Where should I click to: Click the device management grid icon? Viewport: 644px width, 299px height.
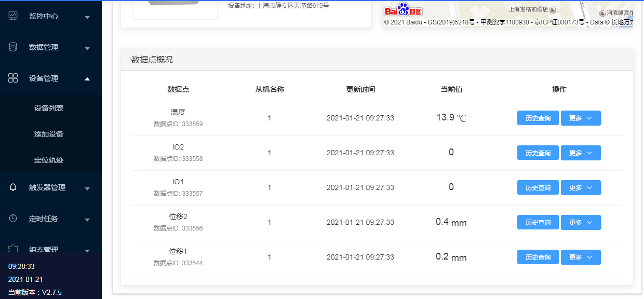pos(14,78)
